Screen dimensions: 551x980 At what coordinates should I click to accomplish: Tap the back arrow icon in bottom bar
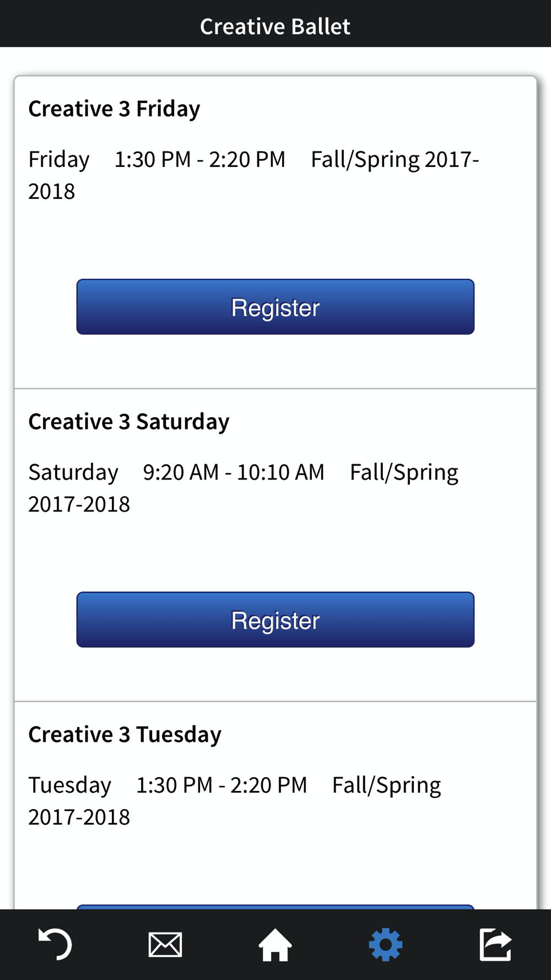click(55, 945)
